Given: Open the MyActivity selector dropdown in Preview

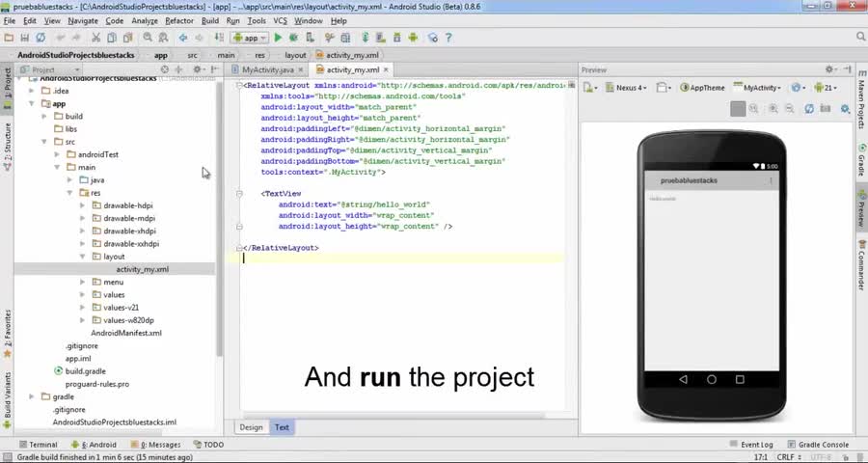Looking at the screenshot, I should (757, 88).
